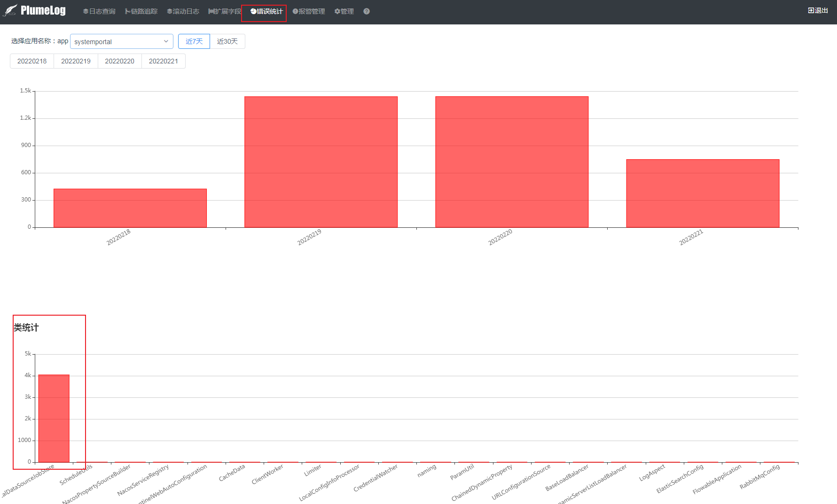This screenshot has height=504, width=837.
Task: Open the 扩展字段 menu
Action: (x=225, y=11)
